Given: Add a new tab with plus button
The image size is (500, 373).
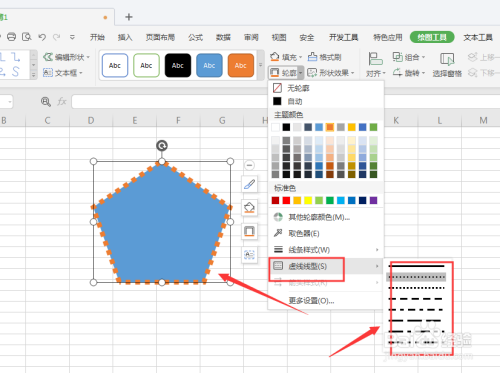Looking at the screenshot, I should [x=129, y=17].
